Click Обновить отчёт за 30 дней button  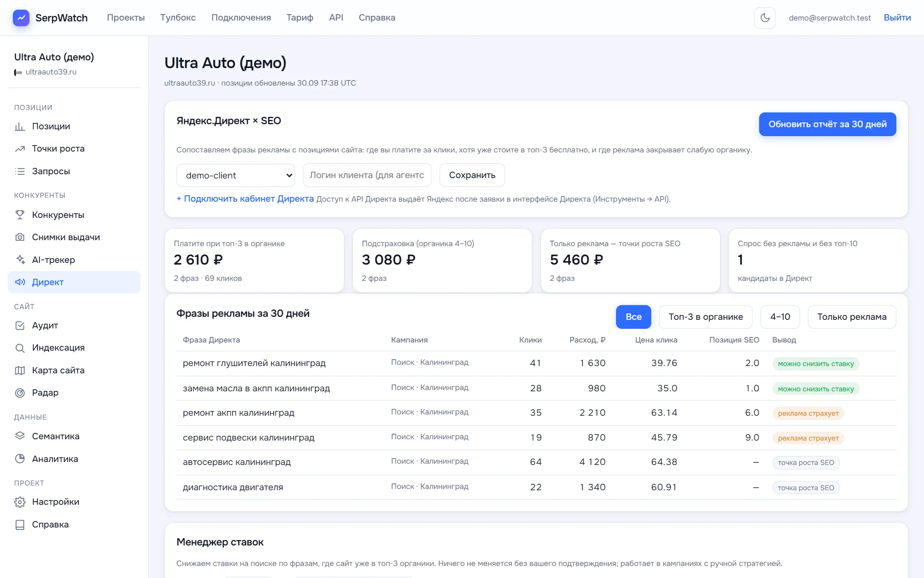(x=827, y=124)
